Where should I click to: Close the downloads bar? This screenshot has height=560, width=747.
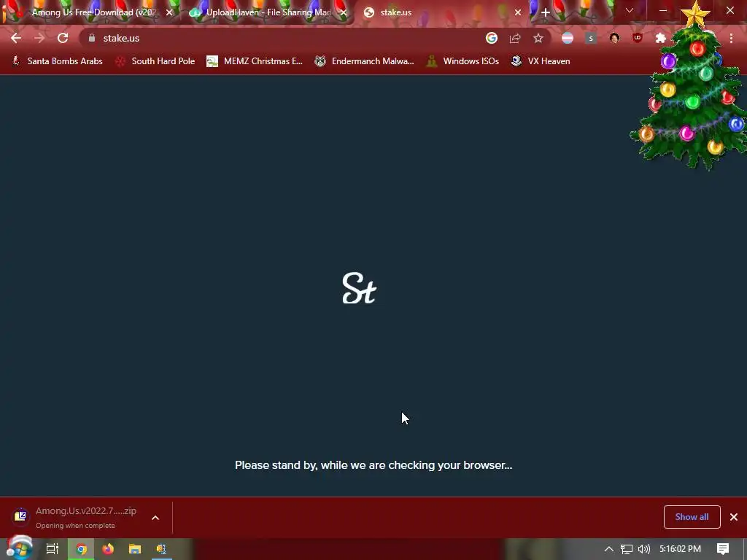click(734, 517)
